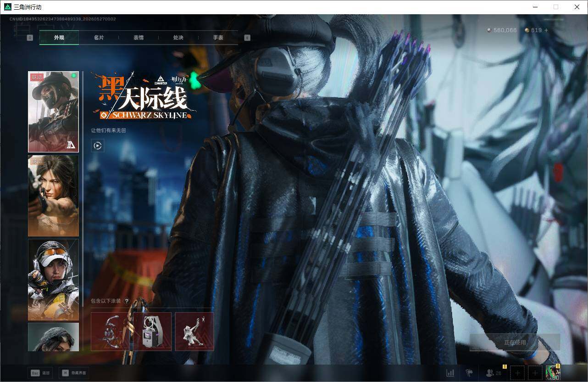The width and height of the screenshot is (588, 382).
Task: Switch to the 外观 tab
Action: click(x=59, y=37)
